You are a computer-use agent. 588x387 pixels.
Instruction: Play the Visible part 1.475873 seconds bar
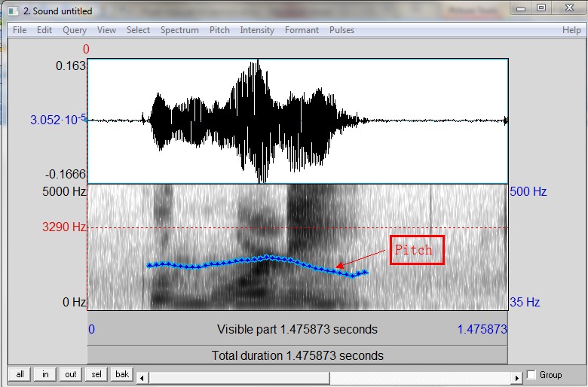coord(297,330)
